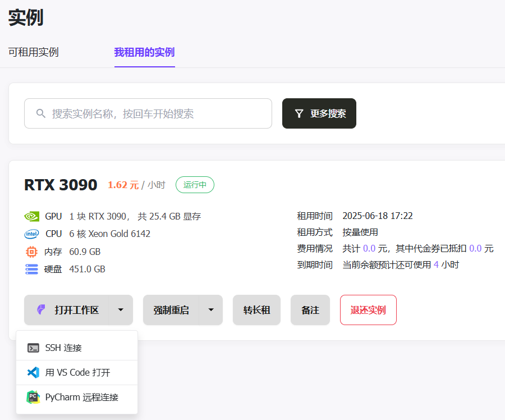This screenshot has height=420, width=505.
Task: Open the 强制重启 dropdown arrow
Action: 211,309
